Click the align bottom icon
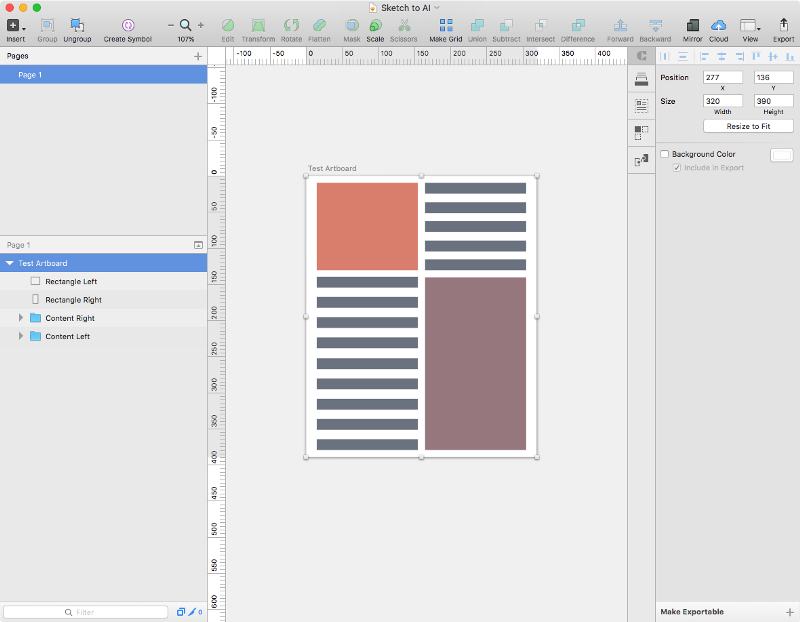800x622 pixels. click(x=790, y=56)
